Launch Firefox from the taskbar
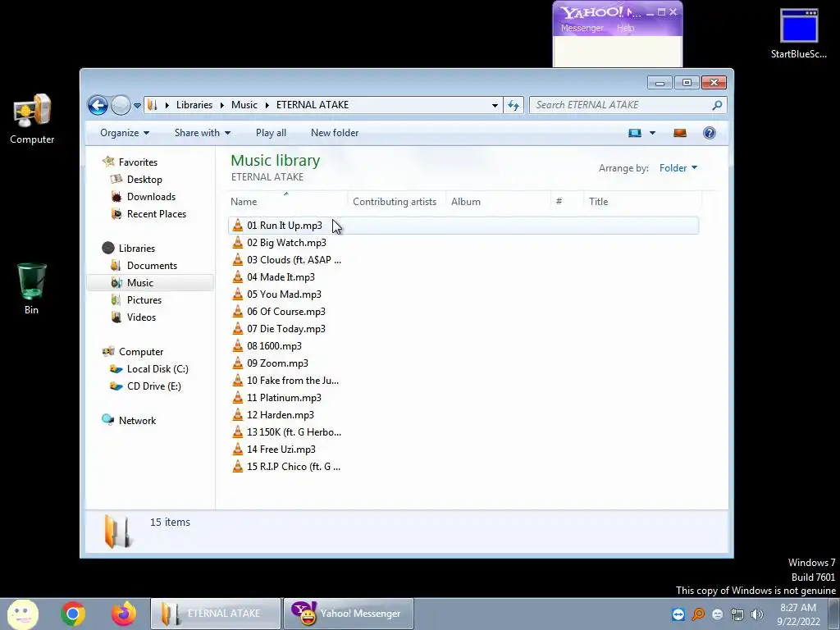This screenshot has height=630, width=840. 124,614
